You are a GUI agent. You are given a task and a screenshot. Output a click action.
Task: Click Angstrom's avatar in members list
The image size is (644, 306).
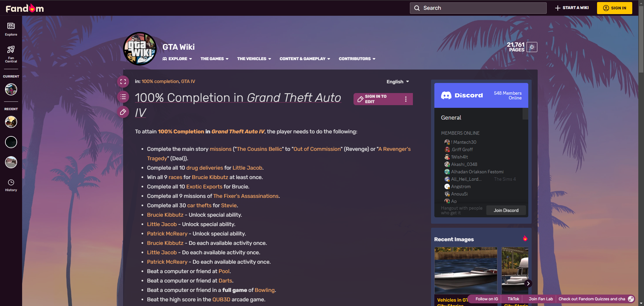click(447, 186)
